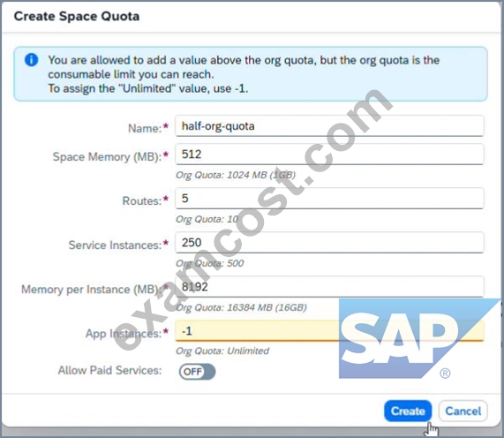Click the Org Quota: Unlimited hint
The width and height of the screenshot is (504, 438).
(x=222, y=351)
